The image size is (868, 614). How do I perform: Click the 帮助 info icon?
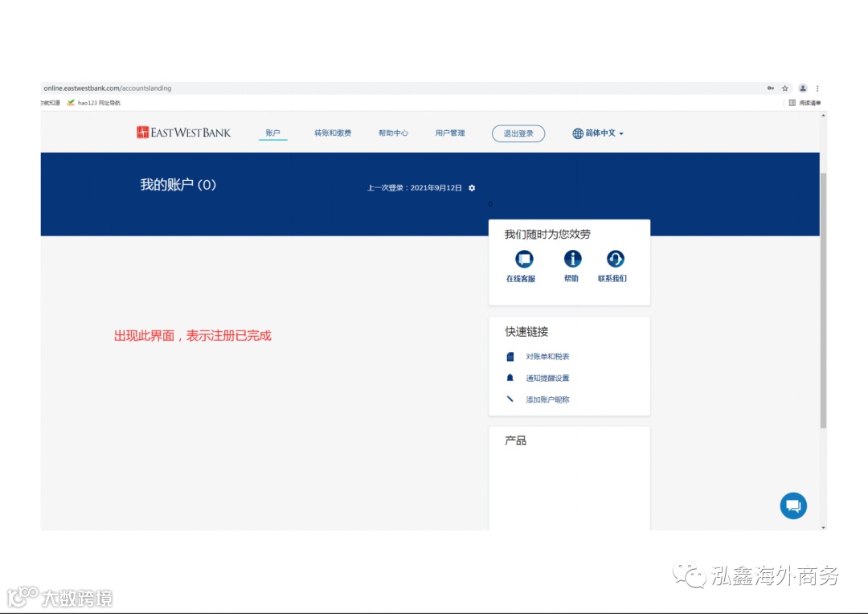[x=572, y=259]
